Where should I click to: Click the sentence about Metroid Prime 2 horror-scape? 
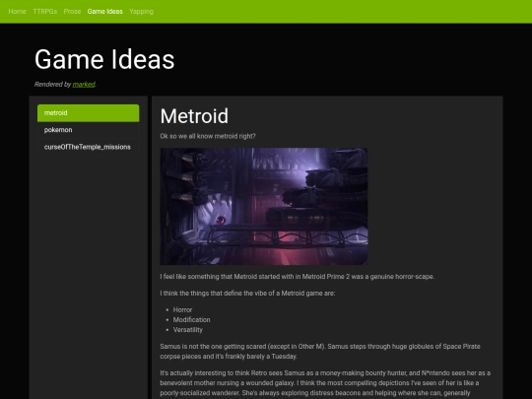click(x=298, y=277)
